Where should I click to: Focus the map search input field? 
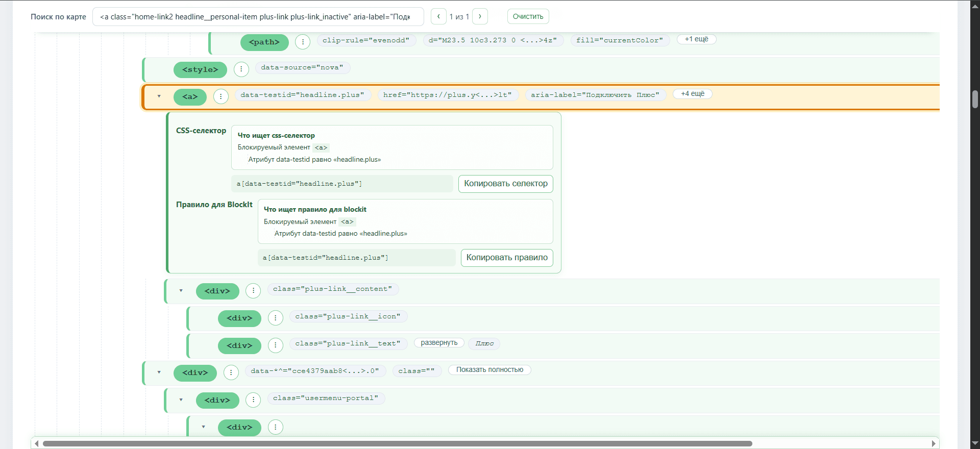pos(258,16)
